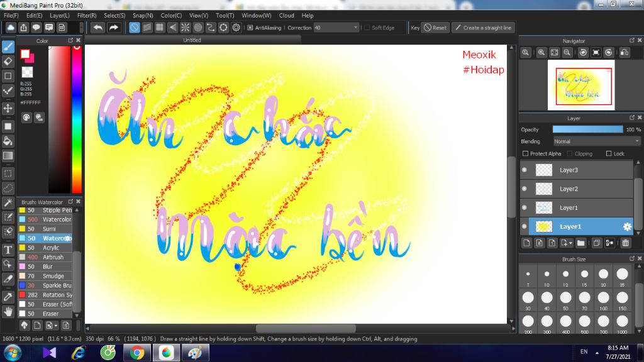Click the cloud save icon
The image size is (644, 362).
[11, 28]
